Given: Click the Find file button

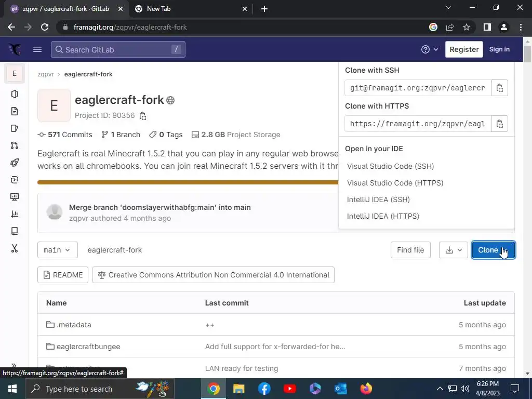Looking at the screenshot, I should [x=410, y=250].
